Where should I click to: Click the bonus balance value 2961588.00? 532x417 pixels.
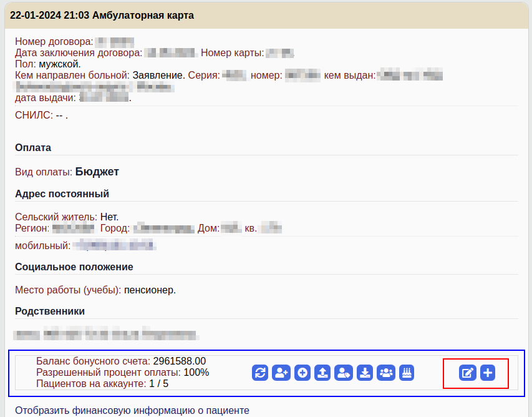pos(179,361)
